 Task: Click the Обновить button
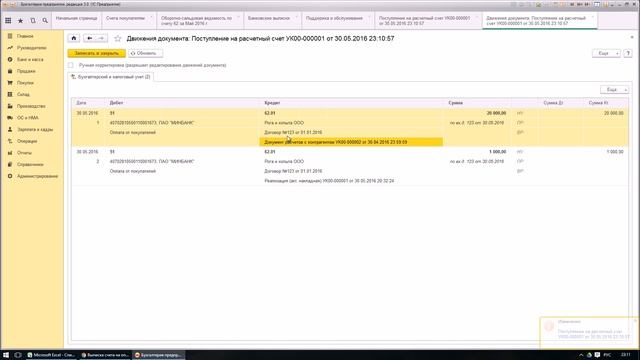[x=146, y=53]
